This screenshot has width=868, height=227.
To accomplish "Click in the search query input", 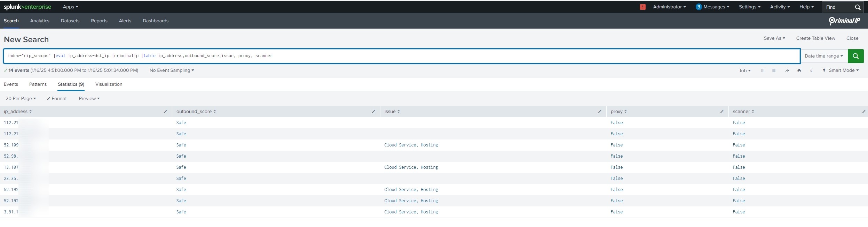I will coord(402,56).
